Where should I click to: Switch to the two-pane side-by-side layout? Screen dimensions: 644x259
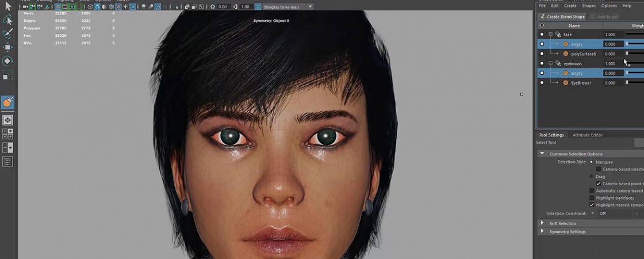point(8,147)
